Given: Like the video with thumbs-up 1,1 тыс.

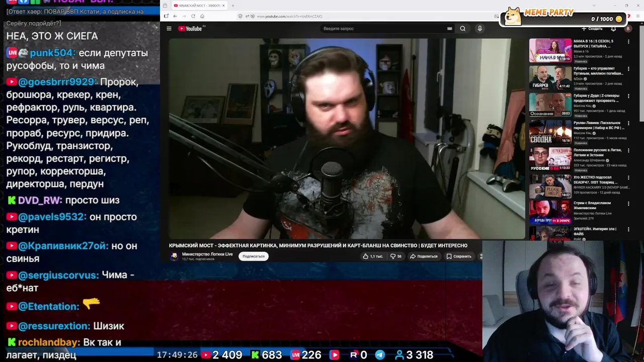Looking at the screenshot, I should coord(372,256).
